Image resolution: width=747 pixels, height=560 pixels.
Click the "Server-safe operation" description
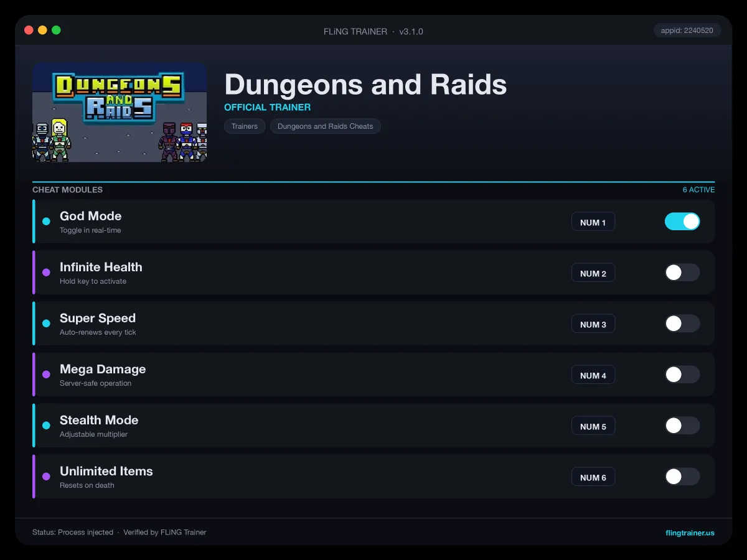95,383
